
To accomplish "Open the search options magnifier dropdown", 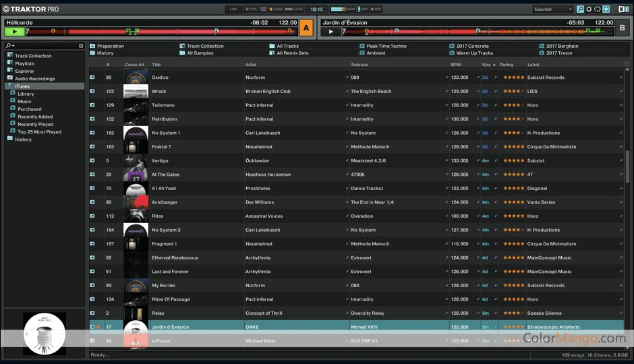I will tap(10, 46).
